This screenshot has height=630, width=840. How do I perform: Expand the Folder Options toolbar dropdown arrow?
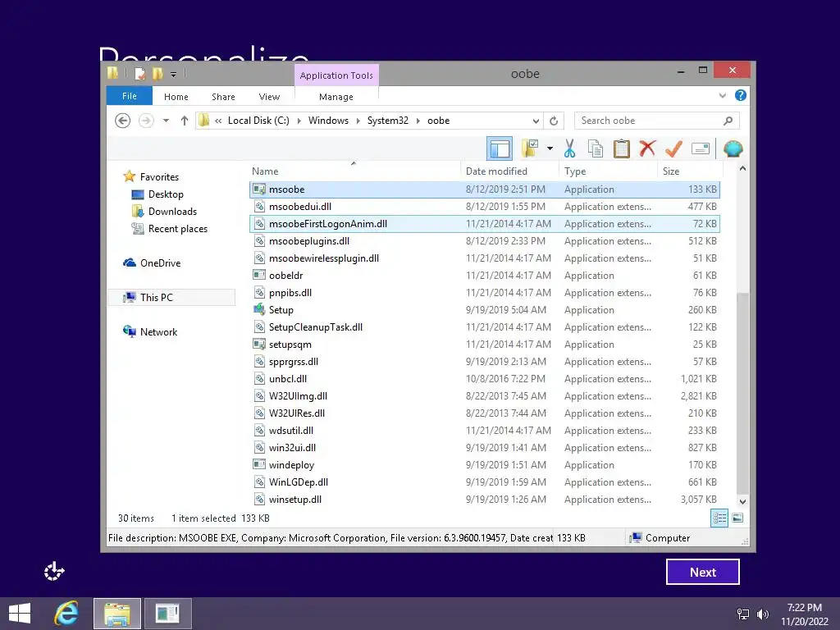point(550,148)
